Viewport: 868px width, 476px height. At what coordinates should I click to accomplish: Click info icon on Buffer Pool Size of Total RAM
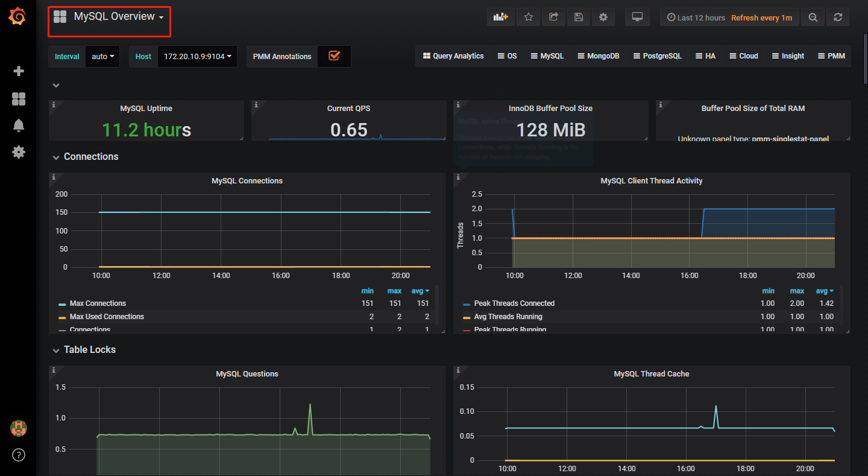pos(661,105)
